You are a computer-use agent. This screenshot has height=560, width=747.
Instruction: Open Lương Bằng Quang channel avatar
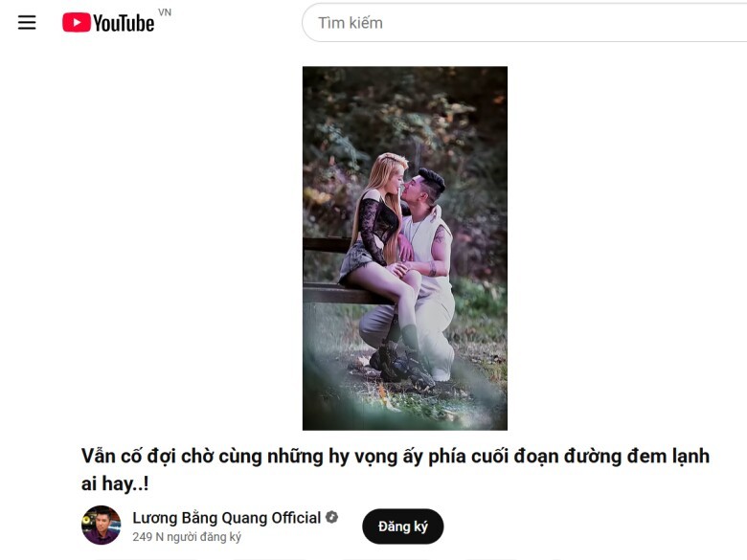[101, 526]
